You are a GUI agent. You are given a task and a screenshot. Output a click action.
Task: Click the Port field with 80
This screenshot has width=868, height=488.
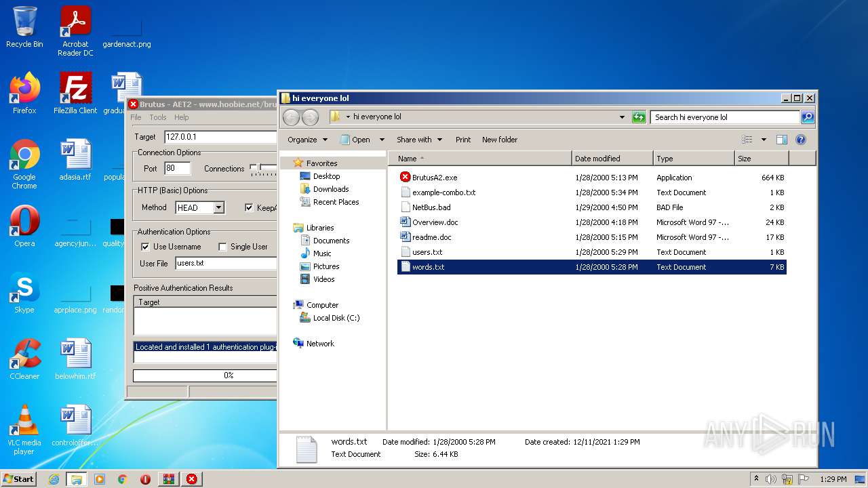178,169
